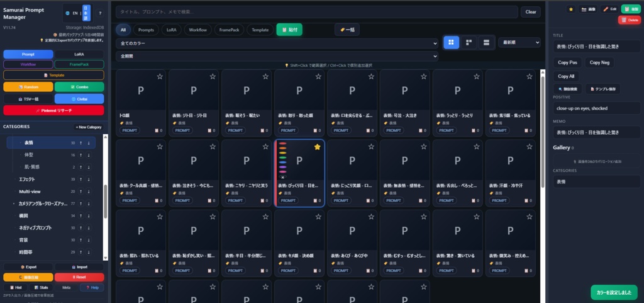This screenshot has width=644, height=303.
Task: Click the Copy Pos button
Action: click(567, 62)
